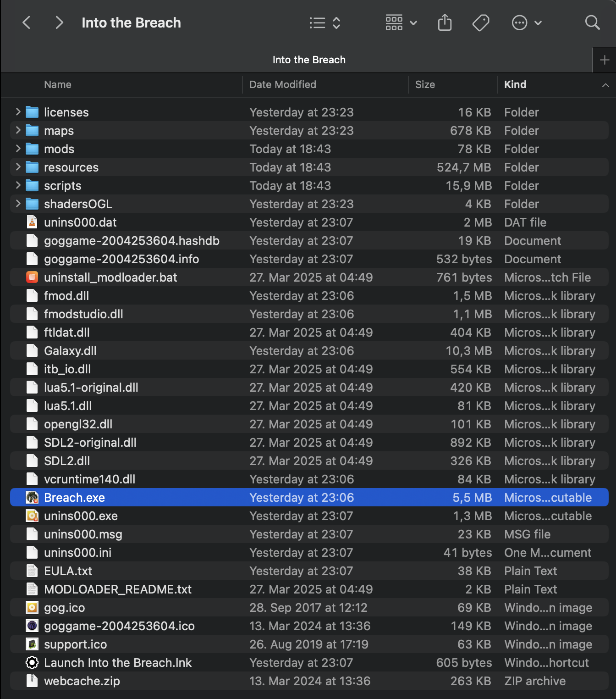Select the goggame-2004253604.info file name
The image size is (616, 699).
(121, 259)
